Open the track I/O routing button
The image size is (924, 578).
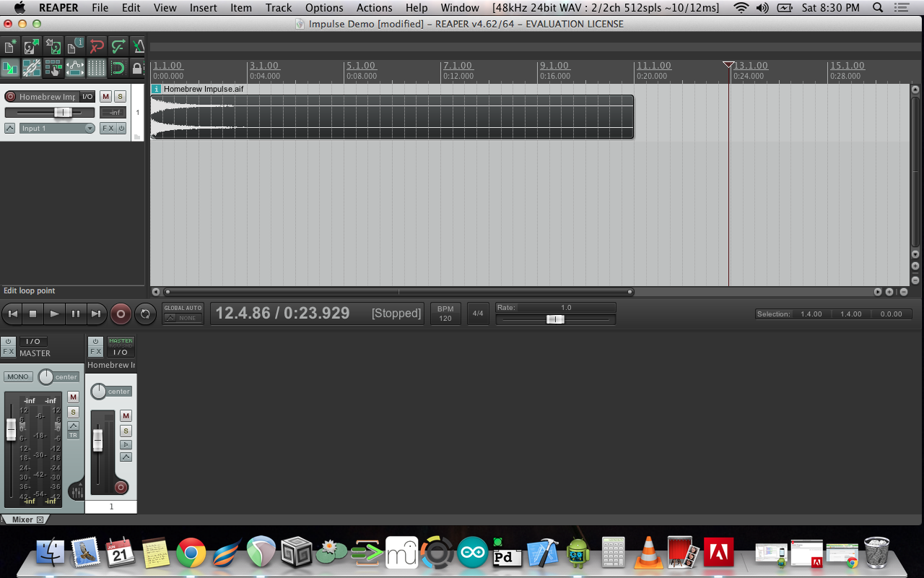[x=87, y=96]
